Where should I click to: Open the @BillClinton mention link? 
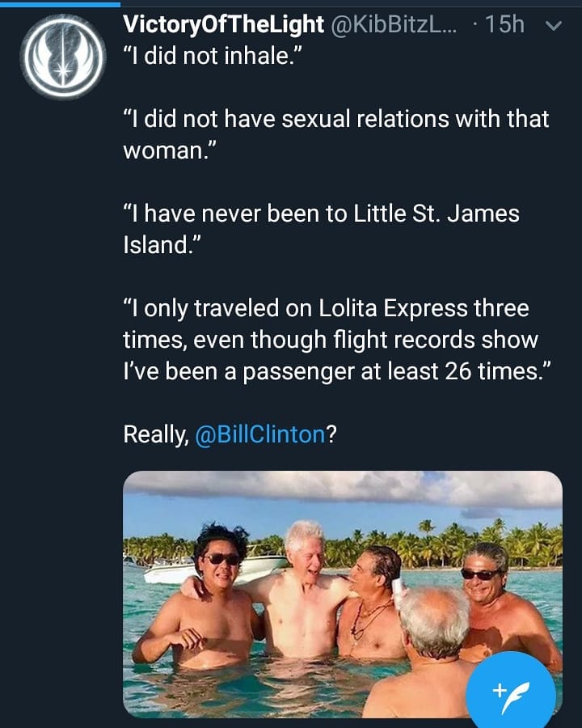260,434
